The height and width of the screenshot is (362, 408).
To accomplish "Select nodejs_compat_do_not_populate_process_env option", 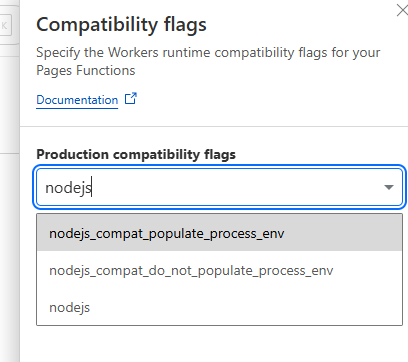I will (219, 270).
